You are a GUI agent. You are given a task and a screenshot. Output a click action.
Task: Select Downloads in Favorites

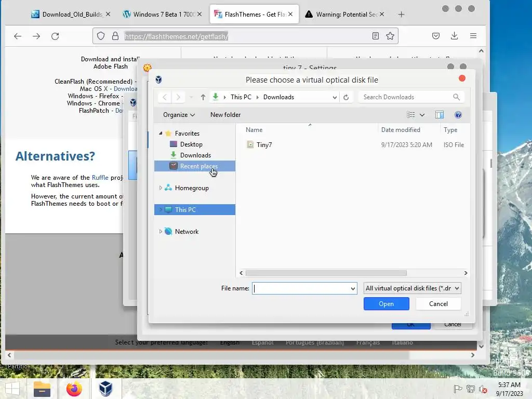(195, 155)
